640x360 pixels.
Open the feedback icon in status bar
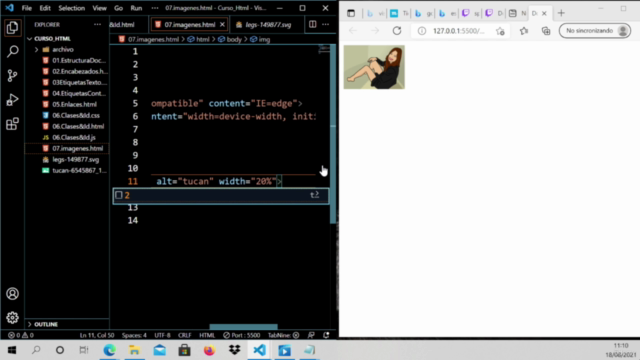tap(311, 335)
